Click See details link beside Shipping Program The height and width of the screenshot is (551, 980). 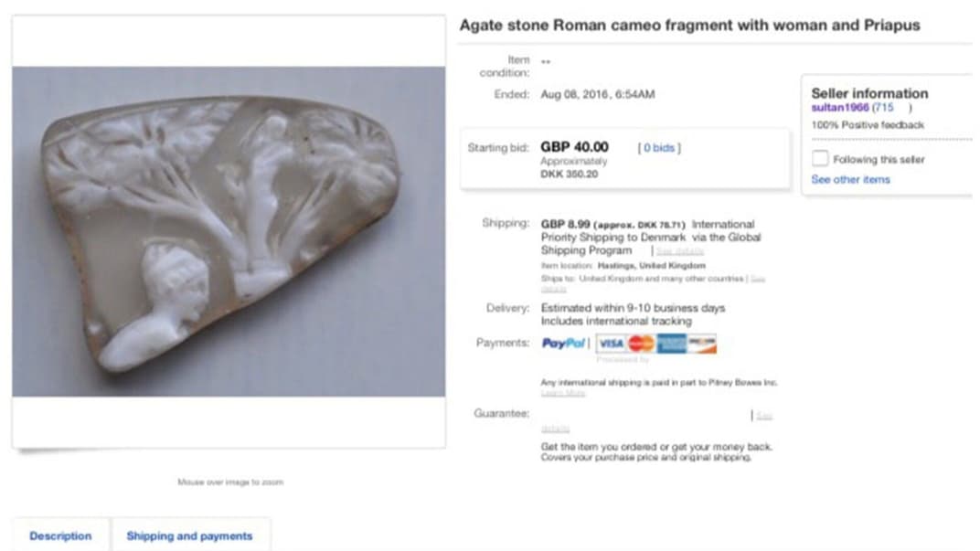[679, 250]
